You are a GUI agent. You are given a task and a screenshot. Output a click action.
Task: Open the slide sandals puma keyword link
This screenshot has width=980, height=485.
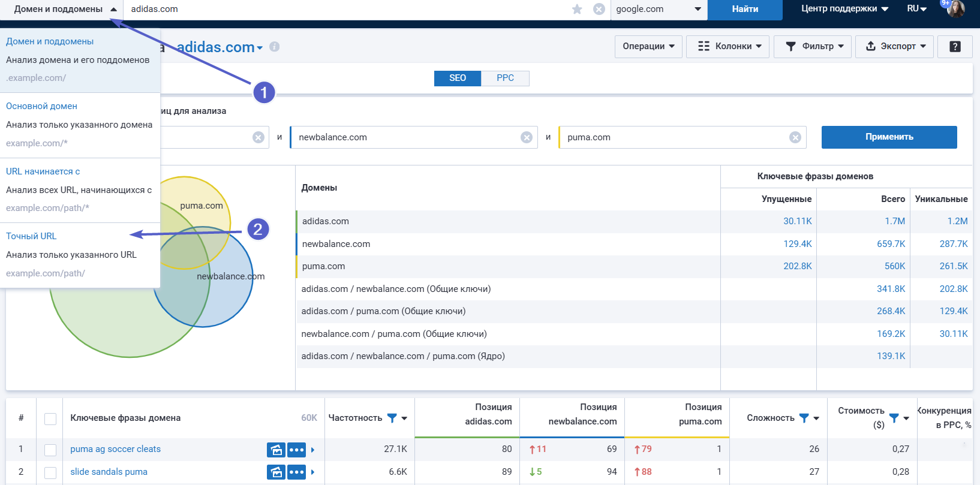point(109,472)
